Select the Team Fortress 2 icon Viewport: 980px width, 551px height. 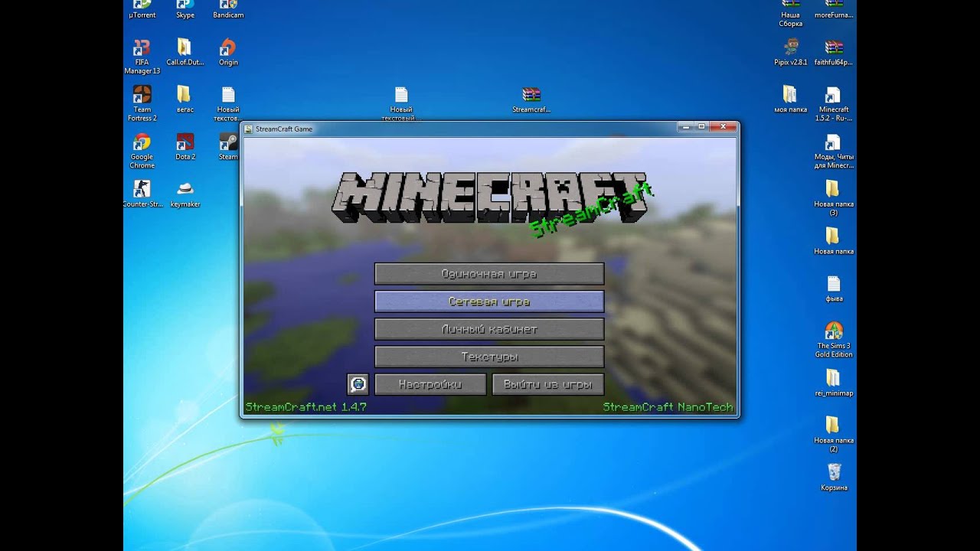tap(142, 104)
